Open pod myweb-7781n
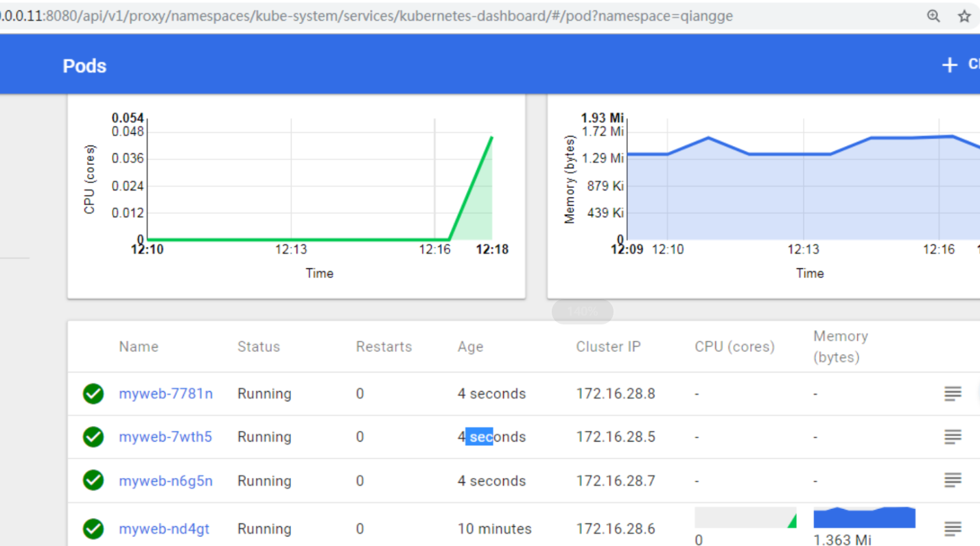Image resolution: width=980 pixels, height=546 pixels. click(165, 394)
